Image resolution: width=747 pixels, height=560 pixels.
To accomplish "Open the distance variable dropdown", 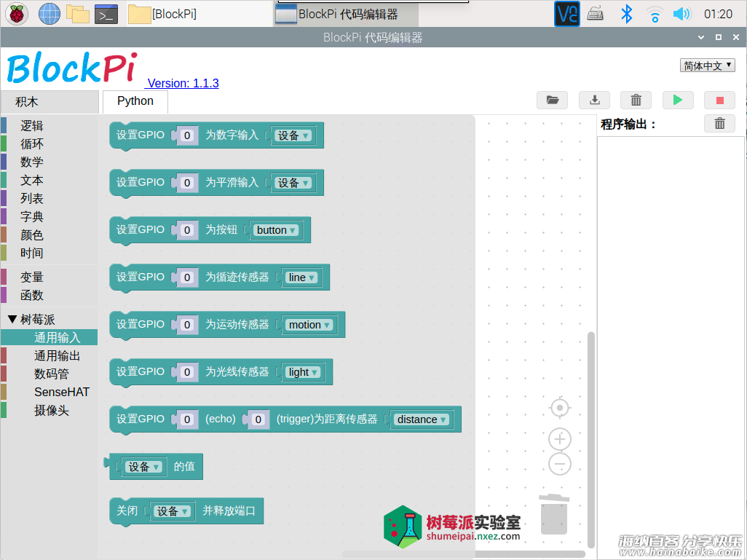I will (421, 419).
